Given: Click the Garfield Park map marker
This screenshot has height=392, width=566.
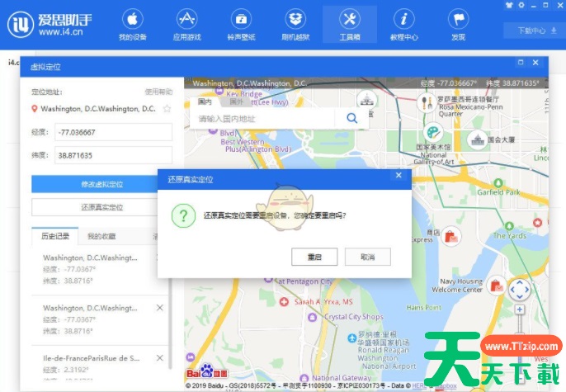Looking at the screenshot, I should pos(498,183).
